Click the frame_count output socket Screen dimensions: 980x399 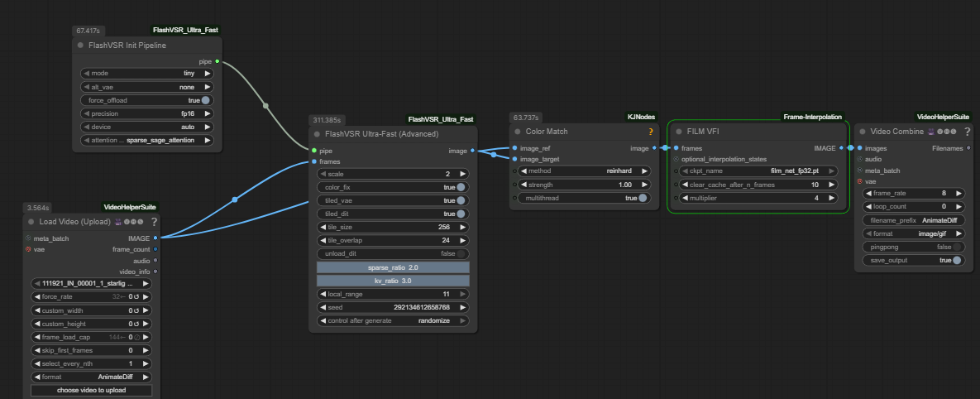155,249
